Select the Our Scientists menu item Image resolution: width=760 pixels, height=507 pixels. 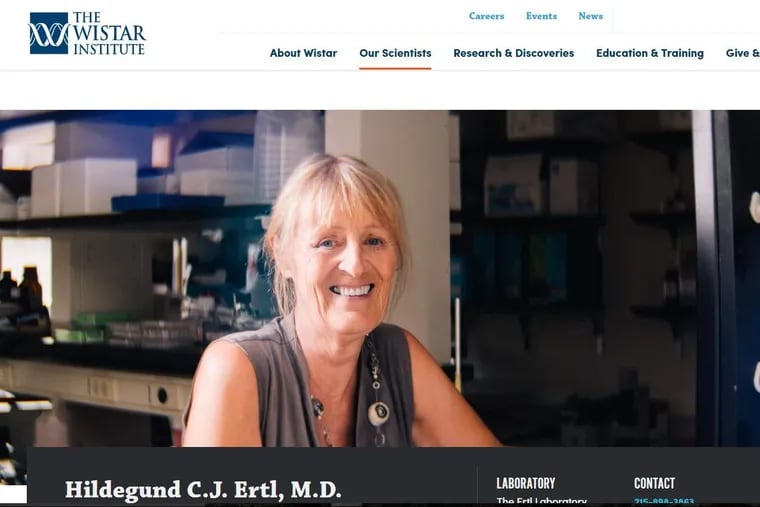395,53
